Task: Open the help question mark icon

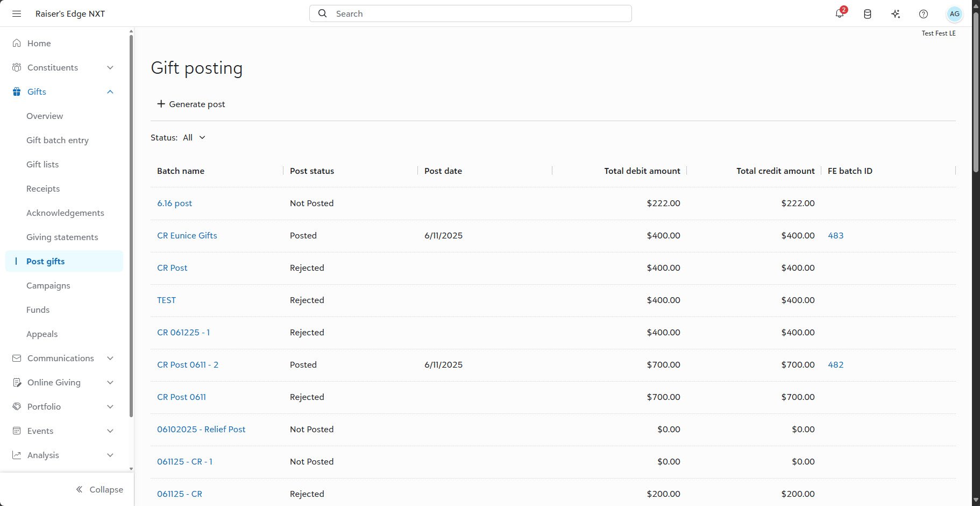Action: 924,14
